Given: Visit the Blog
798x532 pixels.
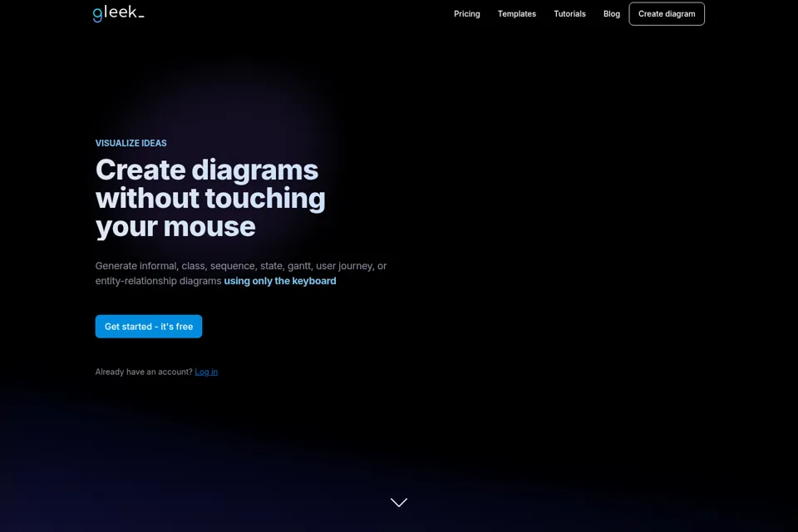Looking at the screenshot, I should 611,14.
